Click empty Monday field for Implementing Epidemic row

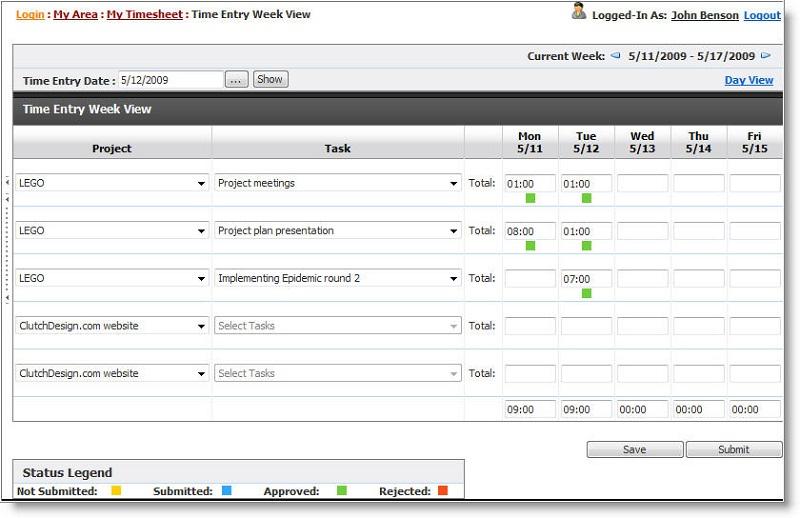531,278
